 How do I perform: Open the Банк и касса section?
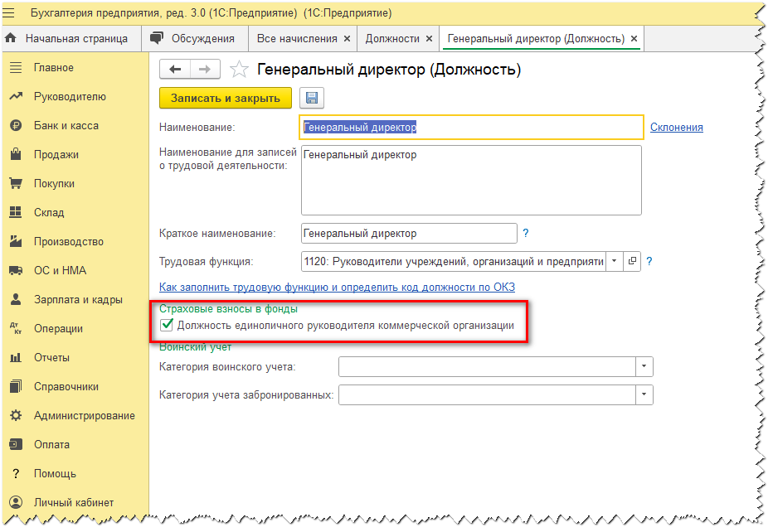pyautogui.click(x=66, y=126)
